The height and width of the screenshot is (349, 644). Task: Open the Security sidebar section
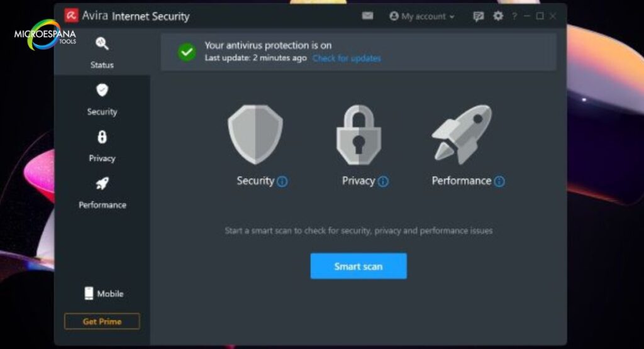pyautogui.click(x=102, y=99)
